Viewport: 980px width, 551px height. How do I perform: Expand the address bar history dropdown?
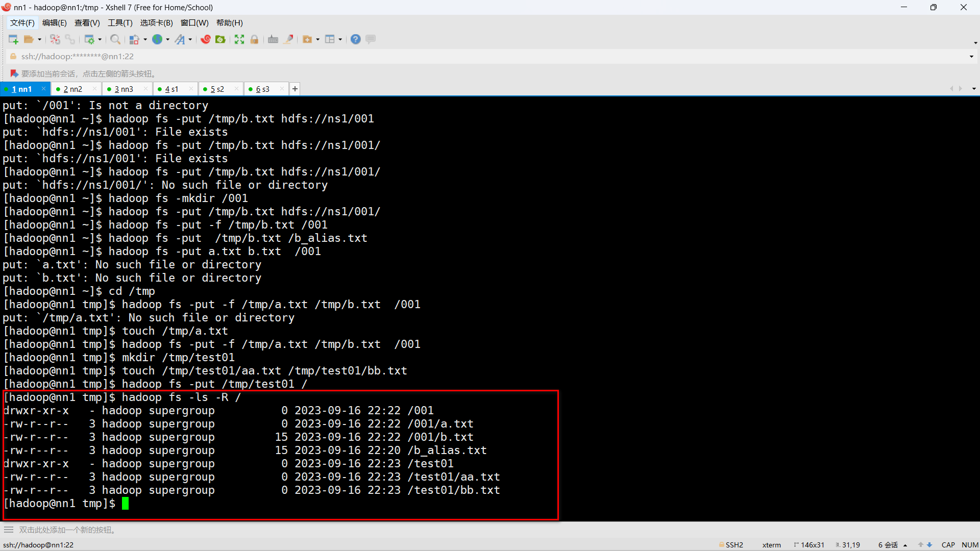point(971,57)
